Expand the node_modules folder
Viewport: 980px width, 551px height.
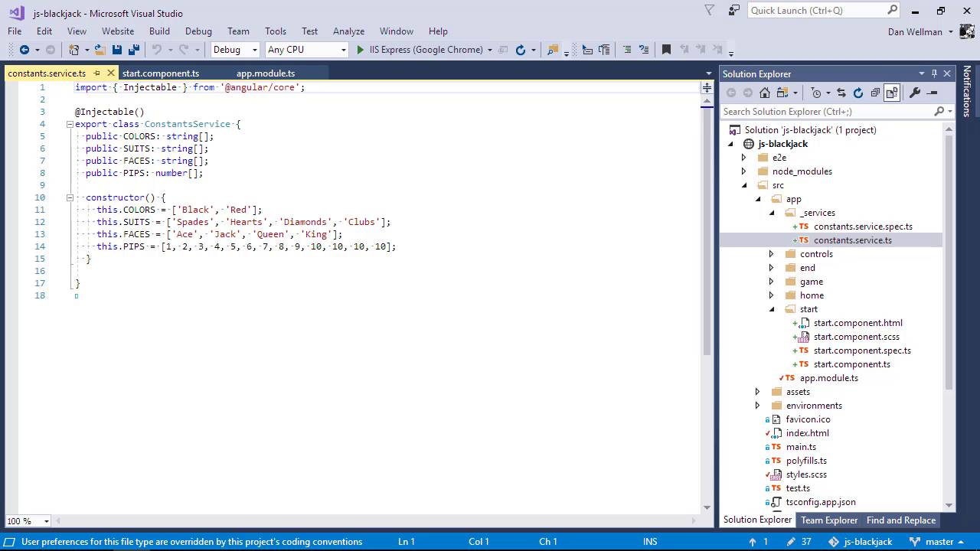[743, 171]
